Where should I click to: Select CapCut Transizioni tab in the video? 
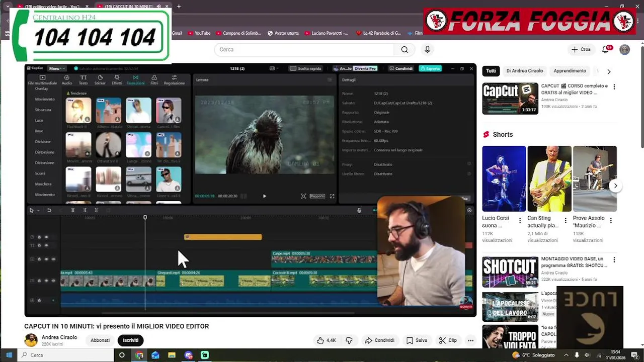(x=135, y=80)
